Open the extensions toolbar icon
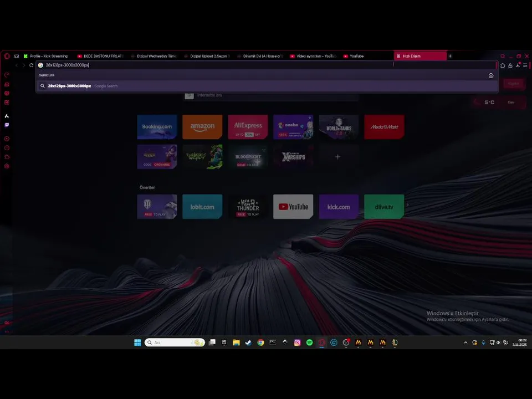The width and height of the screenshot is (532, 399). coord(503,65)
